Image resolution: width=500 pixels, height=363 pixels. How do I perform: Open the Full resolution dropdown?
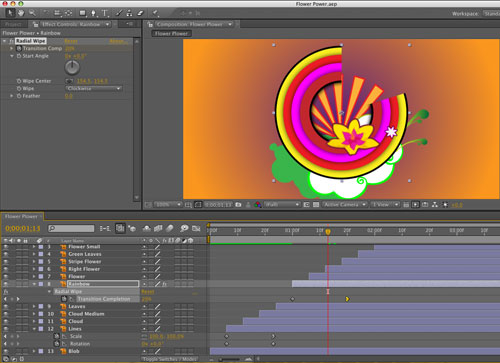282,205
